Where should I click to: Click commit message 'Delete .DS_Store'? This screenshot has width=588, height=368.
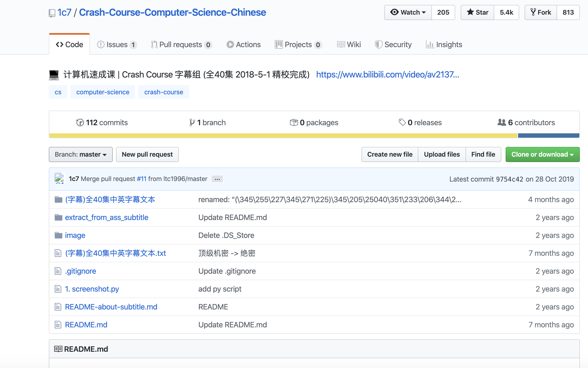coord(226,235)
